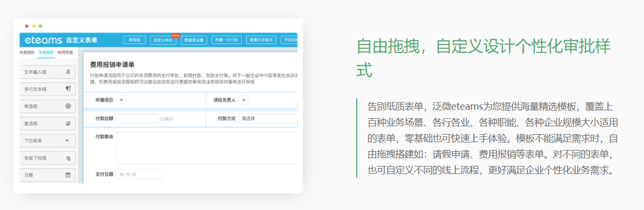Click the 支付日期 date field
644x210 pixels.
pyautogui.click(x=139, y=174)
